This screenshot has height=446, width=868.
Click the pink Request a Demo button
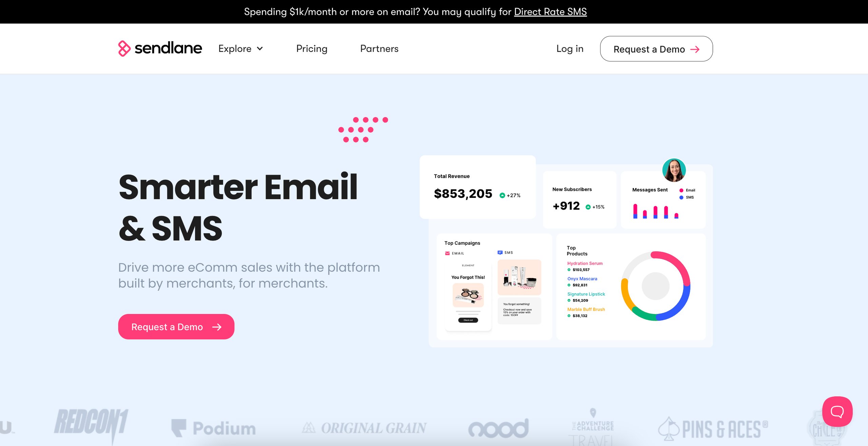point(176,327)
